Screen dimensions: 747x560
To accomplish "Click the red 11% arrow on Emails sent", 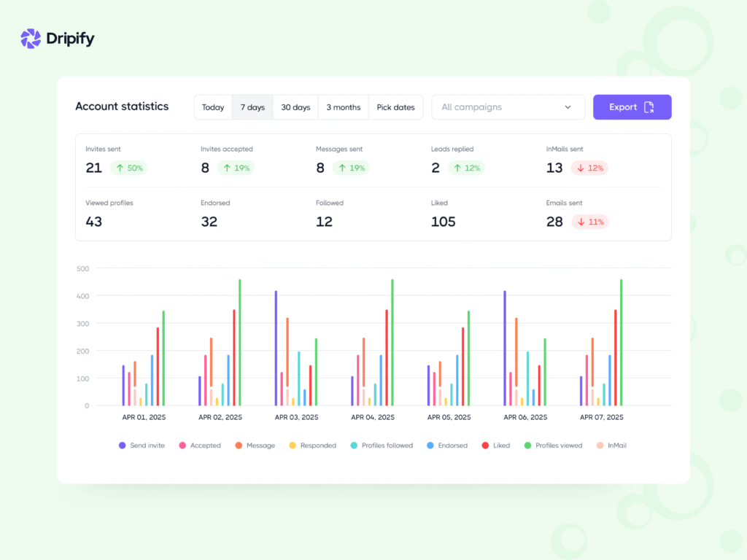I will pos(589,222).
